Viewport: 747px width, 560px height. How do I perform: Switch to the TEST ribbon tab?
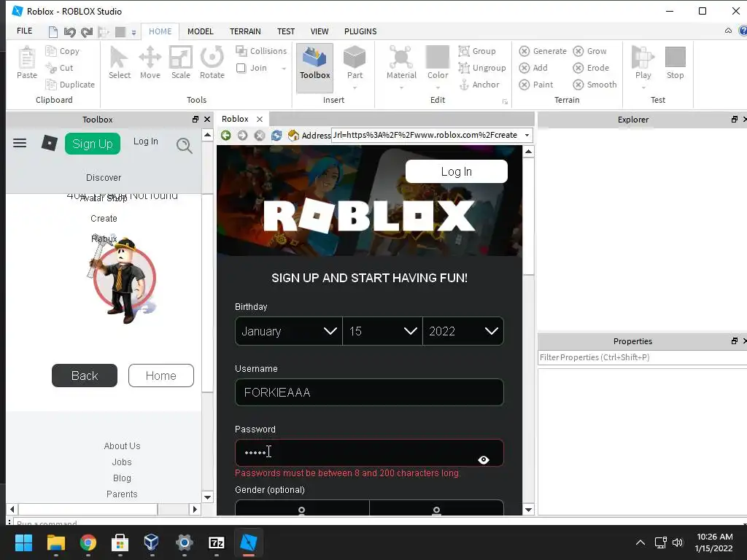286,31
